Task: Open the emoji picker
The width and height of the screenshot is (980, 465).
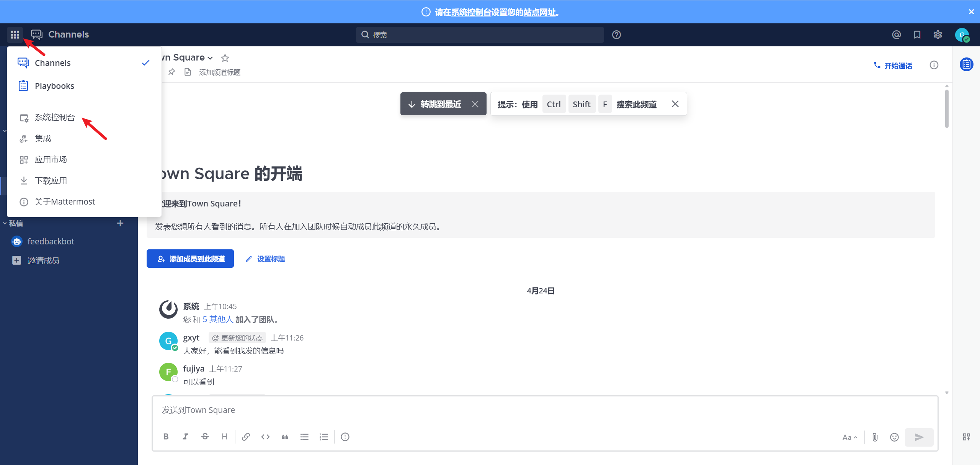Action: [894, 437]
